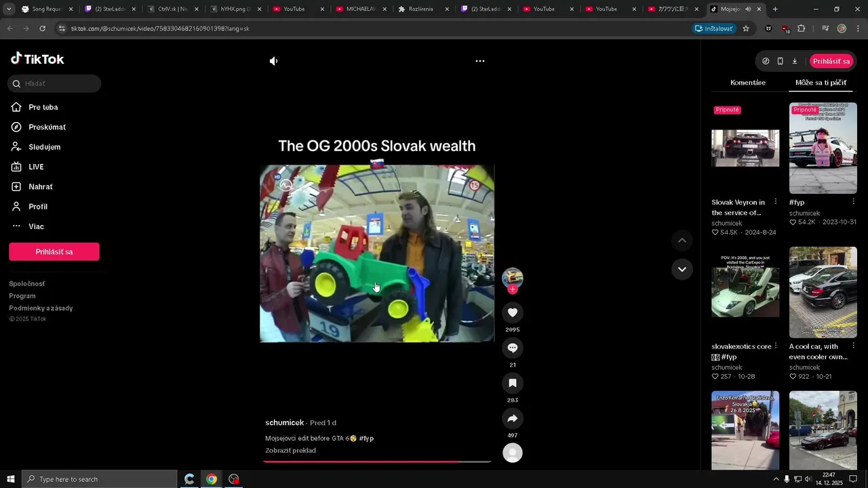The height and width of the screenshot is (488, 868).
Task: Go to the previous video with up chevron
Action: pos(682,241)
